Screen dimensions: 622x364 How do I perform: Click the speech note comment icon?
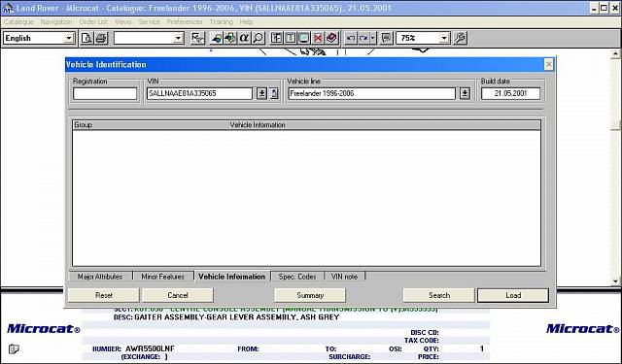[386, 38]
